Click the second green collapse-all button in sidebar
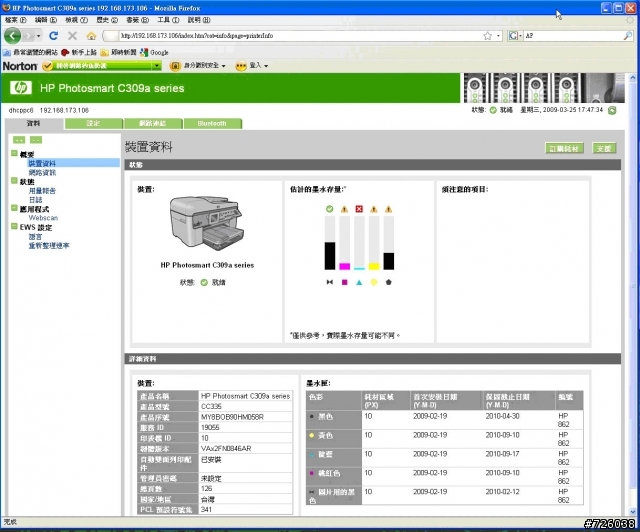Viewport: 640px width, 532px height. (36, 140)
